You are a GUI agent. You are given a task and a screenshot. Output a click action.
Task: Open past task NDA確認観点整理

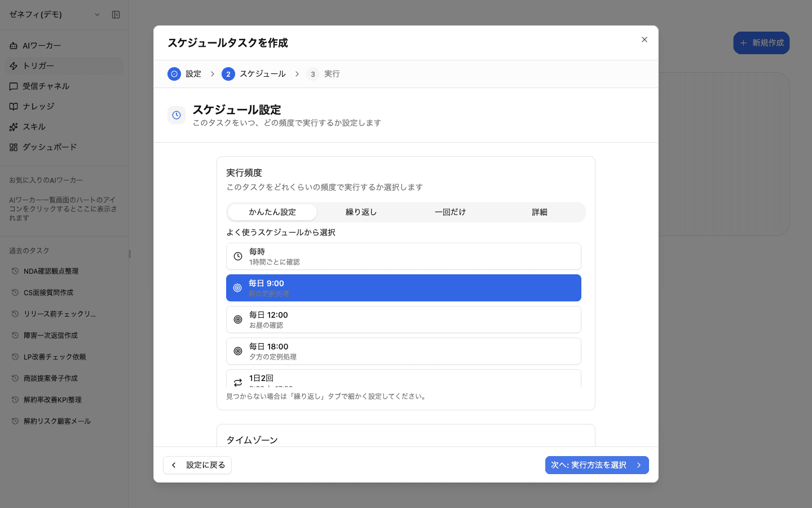[x=51, y=271]
